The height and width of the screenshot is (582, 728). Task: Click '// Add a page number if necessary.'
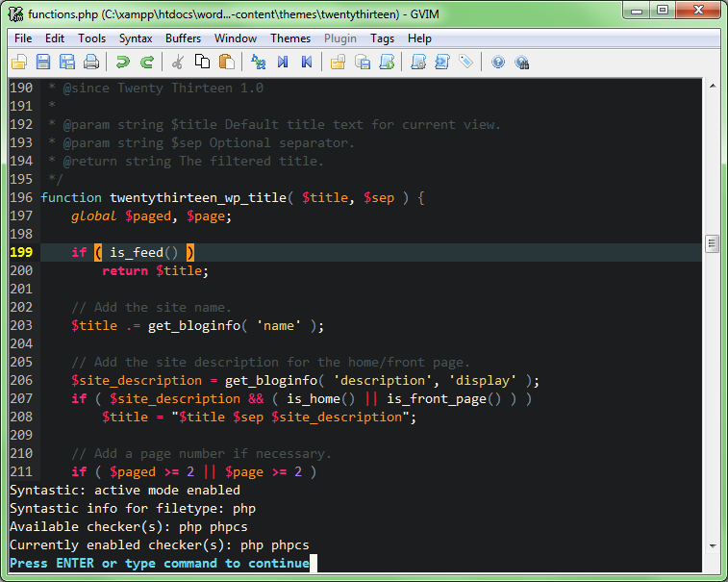coord(202,453)
